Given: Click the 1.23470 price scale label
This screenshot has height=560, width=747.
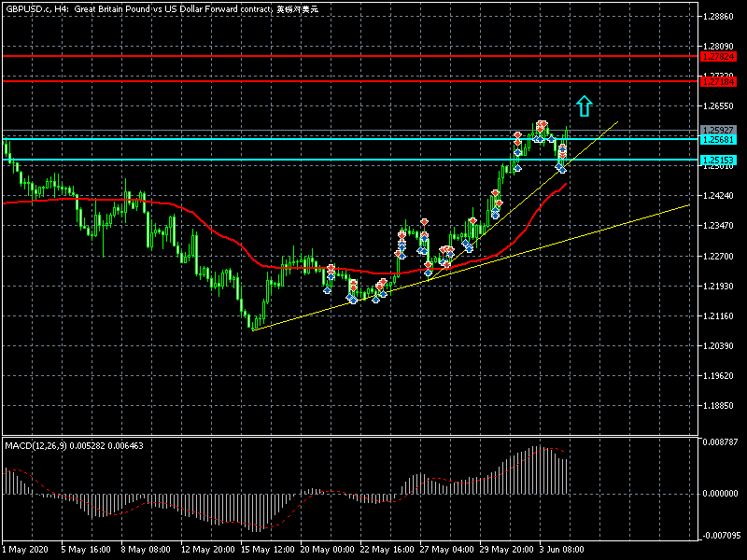Looking at the screenshot, I should (718, 226).
